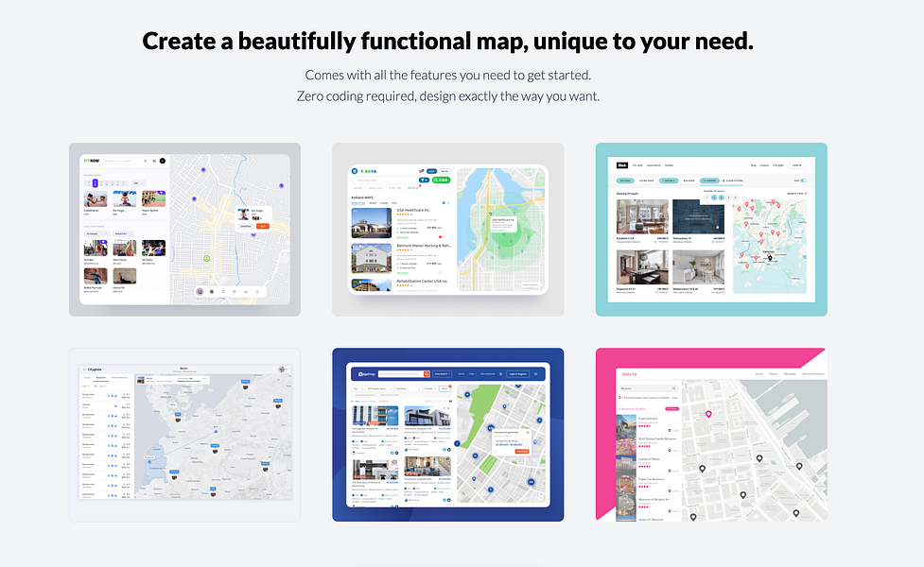Open the Blok apartments map example thumbnail
This screenshot has width=924, height=567.
(711, 229)
